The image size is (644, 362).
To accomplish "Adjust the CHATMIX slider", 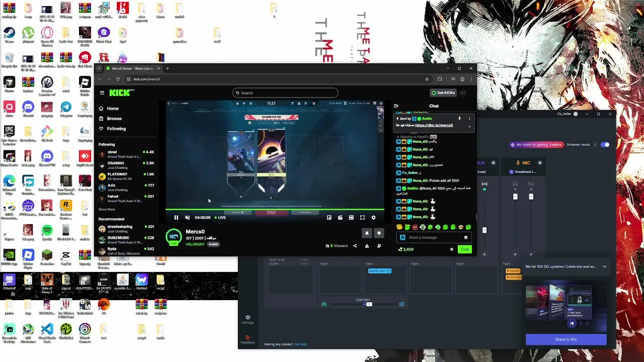I will [369, 304].
